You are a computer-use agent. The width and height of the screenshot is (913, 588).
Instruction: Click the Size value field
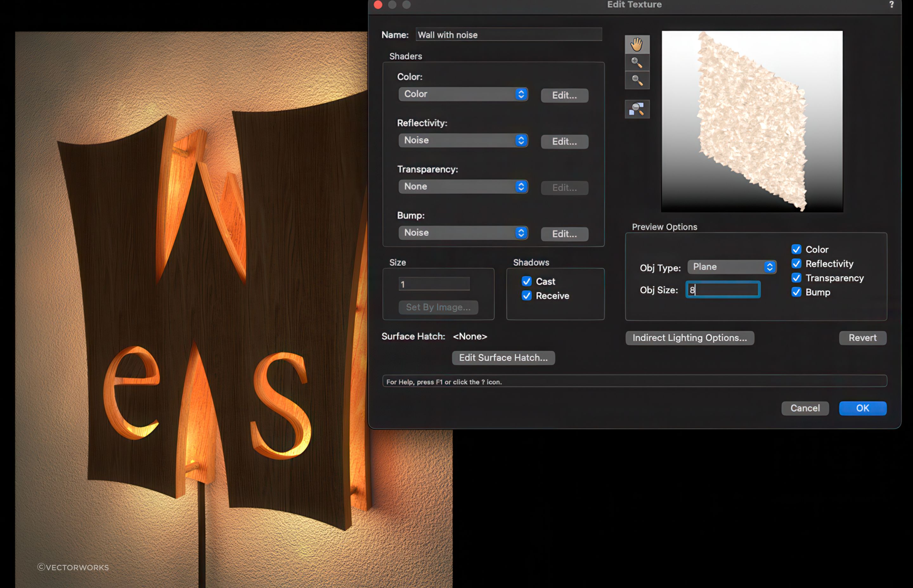434,284
